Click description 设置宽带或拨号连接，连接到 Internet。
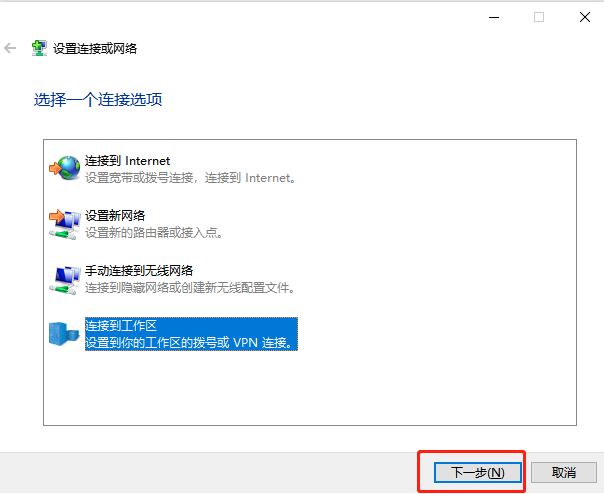604x494 pixels. pyautogui.click(x=191, y=178)
